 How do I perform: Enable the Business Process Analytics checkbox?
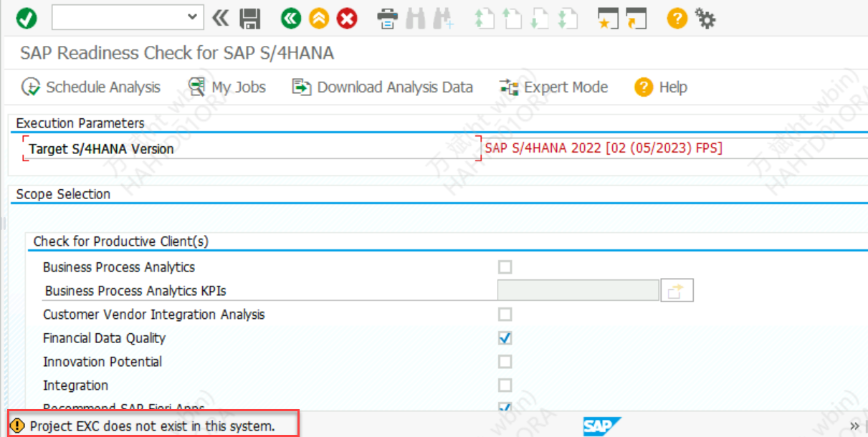(x=505, y=267)
